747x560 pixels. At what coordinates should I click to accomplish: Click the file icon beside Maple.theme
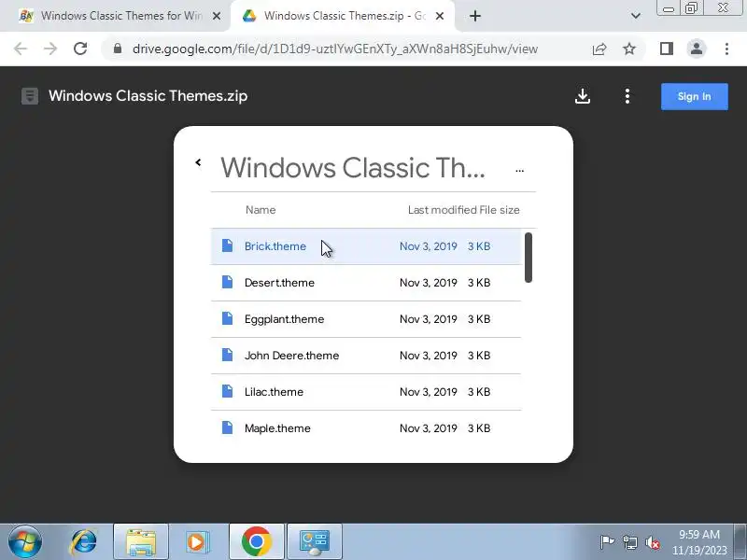pos(227,427)
